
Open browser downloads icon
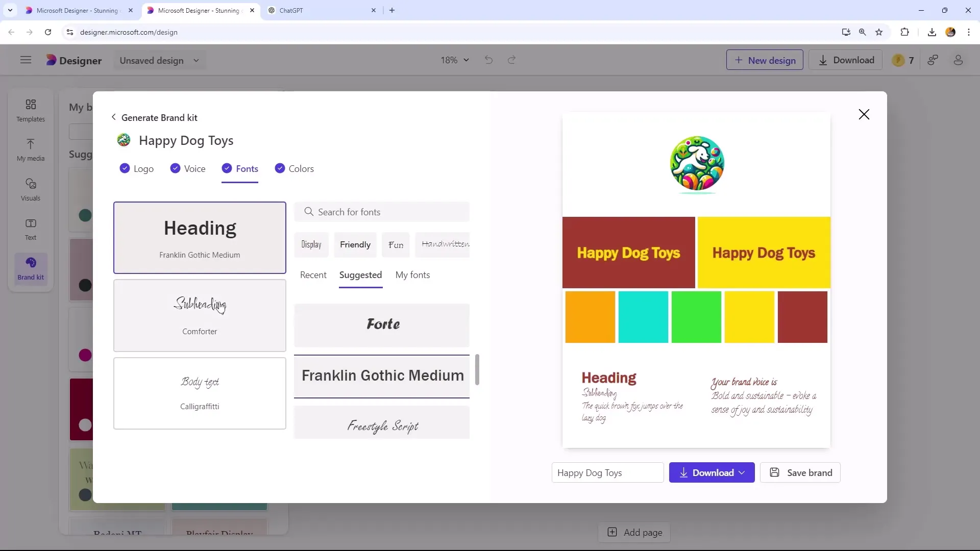click(932, 32)
